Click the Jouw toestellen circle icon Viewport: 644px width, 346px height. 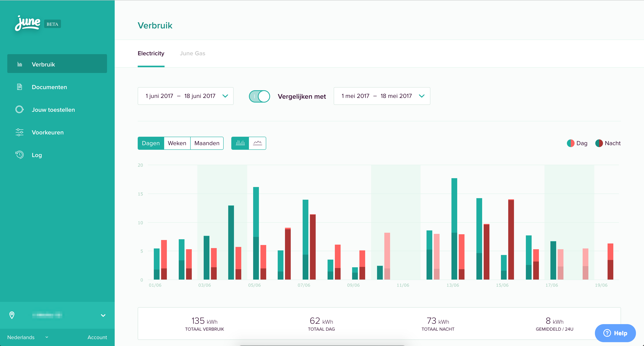click(20, 110)
